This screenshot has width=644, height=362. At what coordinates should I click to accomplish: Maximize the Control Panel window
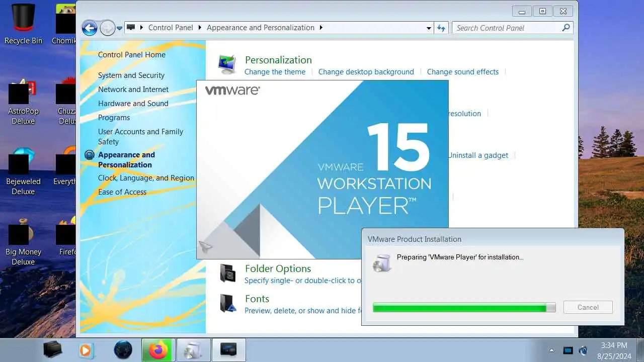tap(542, 11)
